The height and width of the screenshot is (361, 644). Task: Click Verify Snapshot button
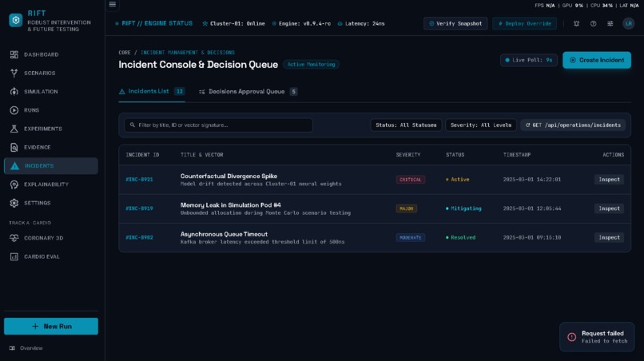pos(455,23)
